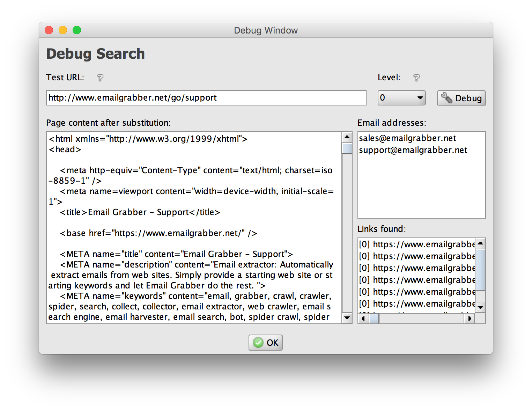Click the Links found scroll left arrow
Viewport: 532px width, 410px height.
[363, 319]
